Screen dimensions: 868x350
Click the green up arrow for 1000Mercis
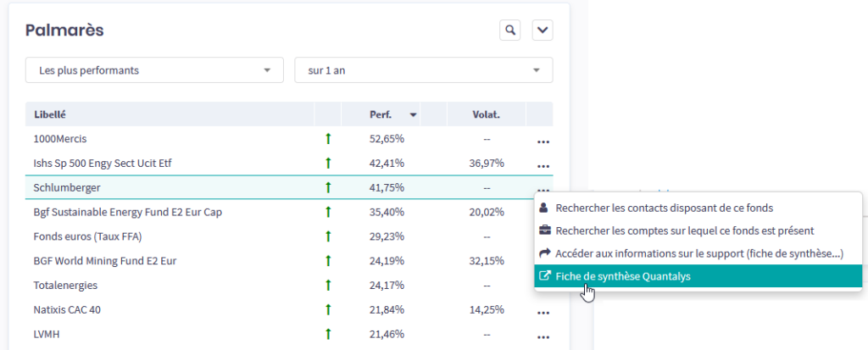(x=328, y=139)
